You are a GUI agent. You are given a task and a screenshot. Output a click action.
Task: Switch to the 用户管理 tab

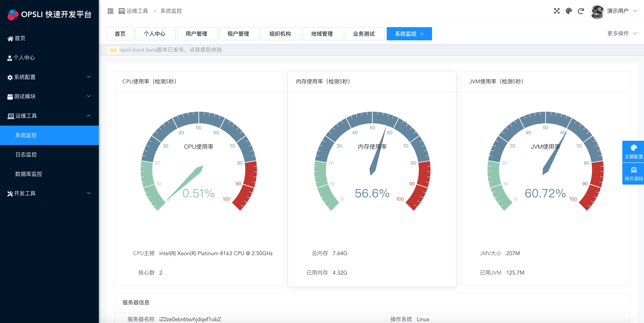click(197, 34)
